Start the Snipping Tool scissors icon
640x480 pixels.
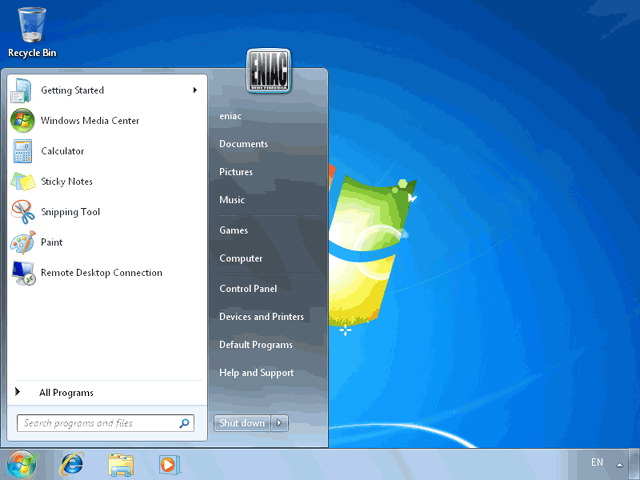(x=23, y=212)
